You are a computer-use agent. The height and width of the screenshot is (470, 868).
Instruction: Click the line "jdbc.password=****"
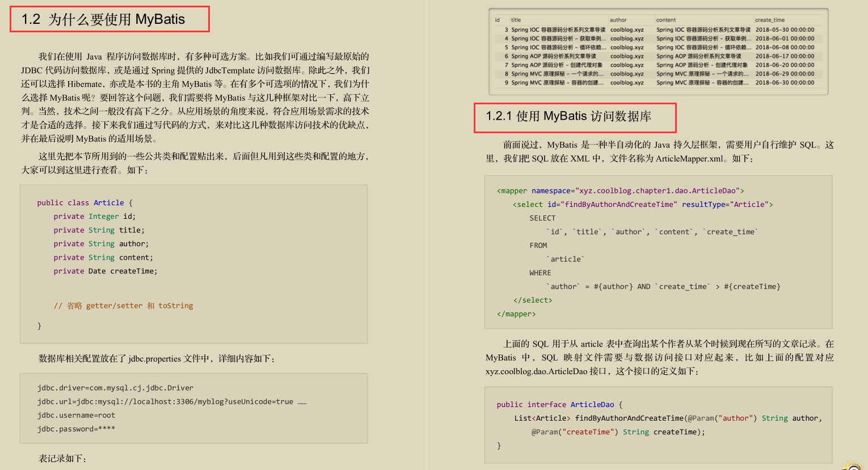coord(76,429)
